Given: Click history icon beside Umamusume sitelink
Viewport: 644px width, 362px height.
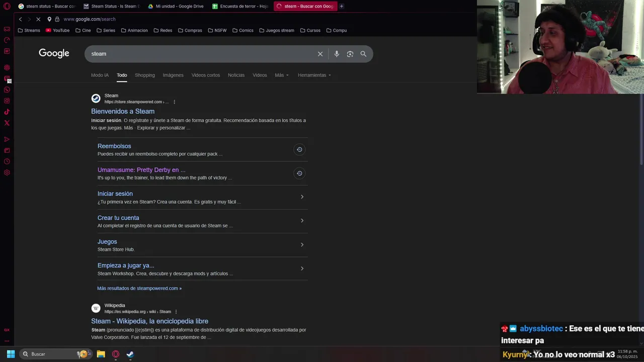Looking at the screenshot, I should (299, 173).
